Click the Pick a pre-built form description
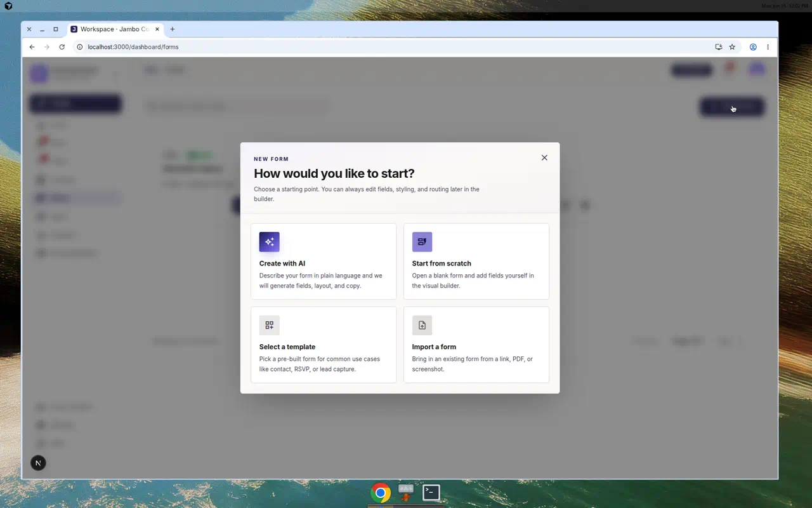This screenshot has height=508, width=812. pos(320,364)
